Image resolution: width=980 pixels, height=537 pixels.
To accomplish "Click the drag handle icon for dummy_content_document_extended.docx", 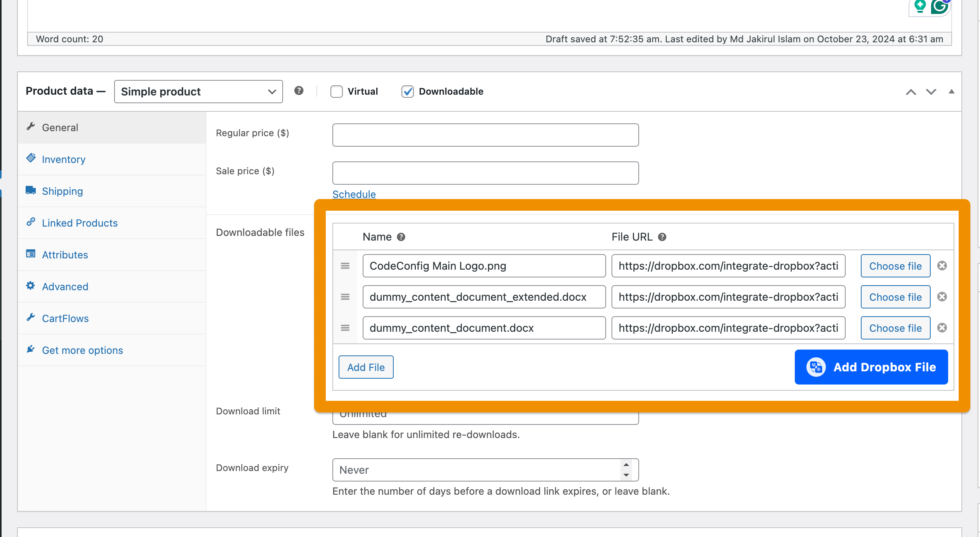I will coord(346,297).
